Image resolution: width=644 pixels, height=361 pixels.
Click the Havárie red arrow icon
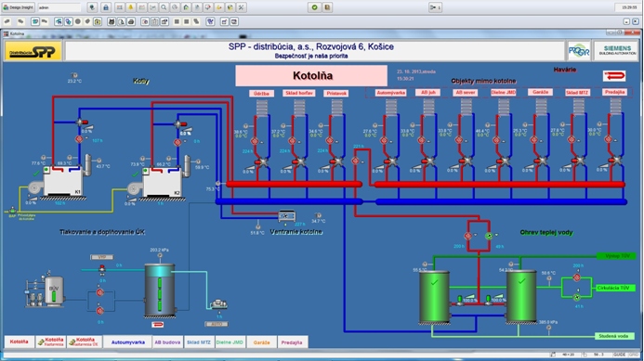pyautogui.click(x=614, y=76)
